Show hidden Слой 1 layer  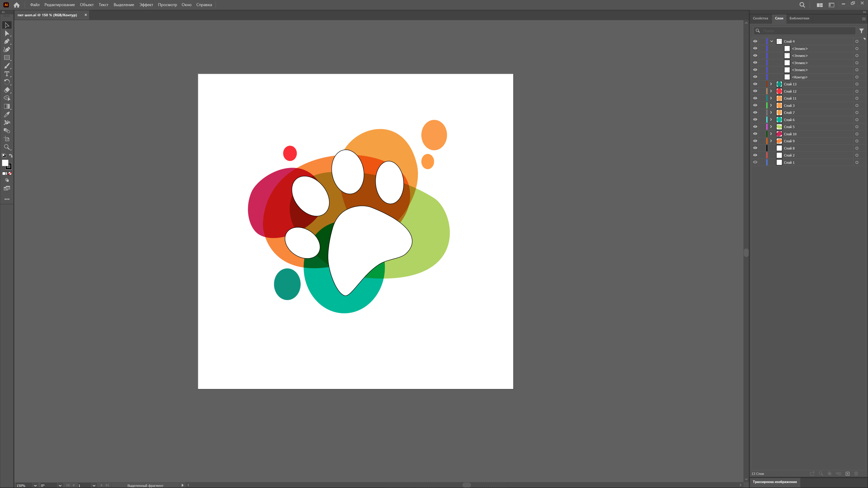tap(755, 162)
